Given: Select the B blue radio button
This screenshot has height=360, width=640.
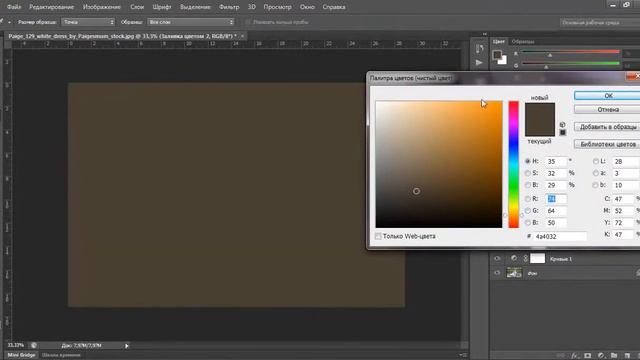Looking at the screenshot, I should point(527,222).
